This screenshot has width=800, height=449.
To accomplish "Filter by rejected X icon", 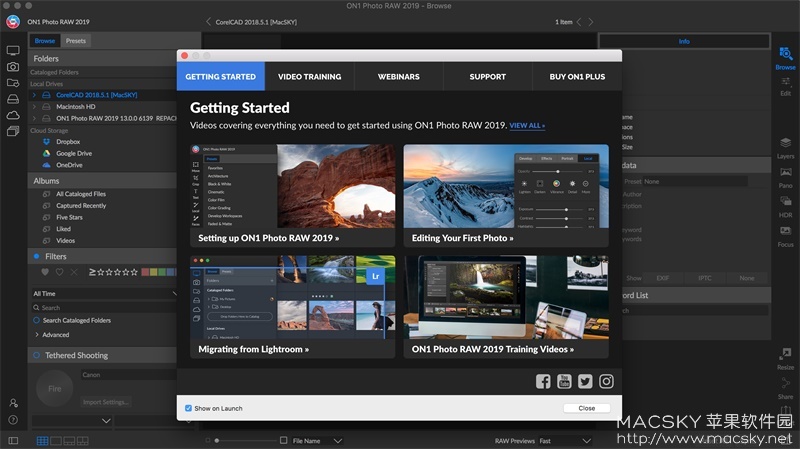I will 74,272.
